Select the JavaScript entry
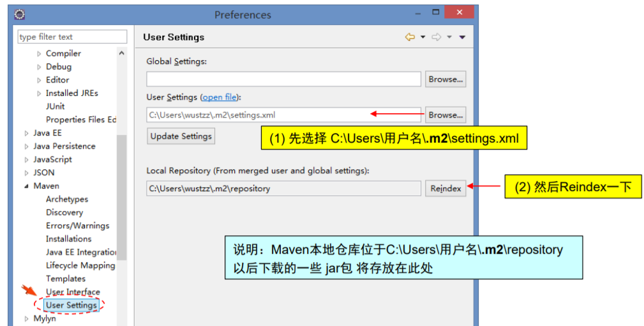 click(52, 159)
